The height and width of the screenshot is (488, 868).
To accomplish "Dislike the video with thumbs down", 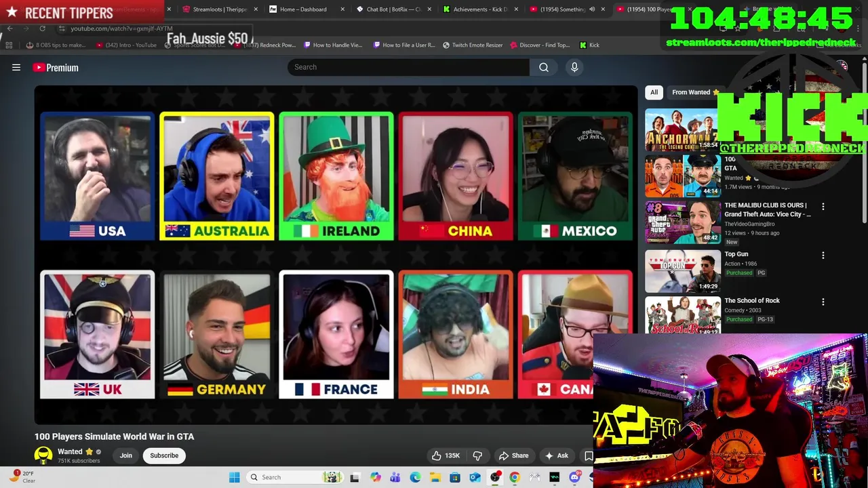I will (x=477, y=455).
